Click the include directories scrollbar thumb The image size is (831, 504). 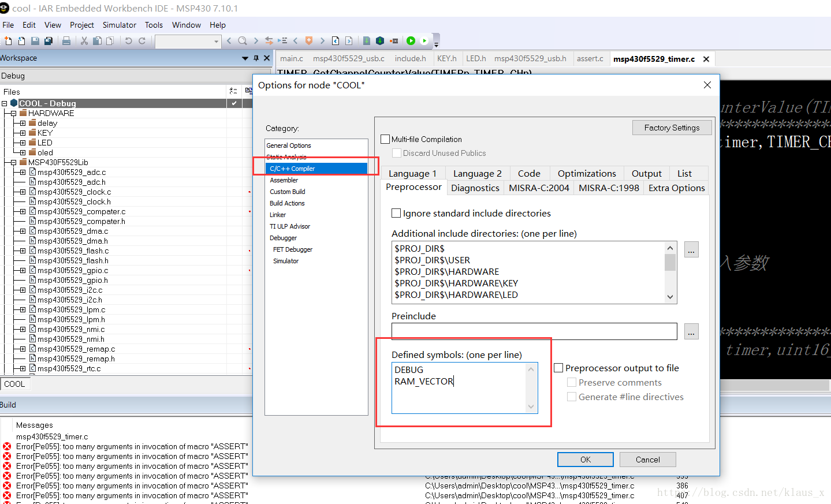(x=670, y=262)
